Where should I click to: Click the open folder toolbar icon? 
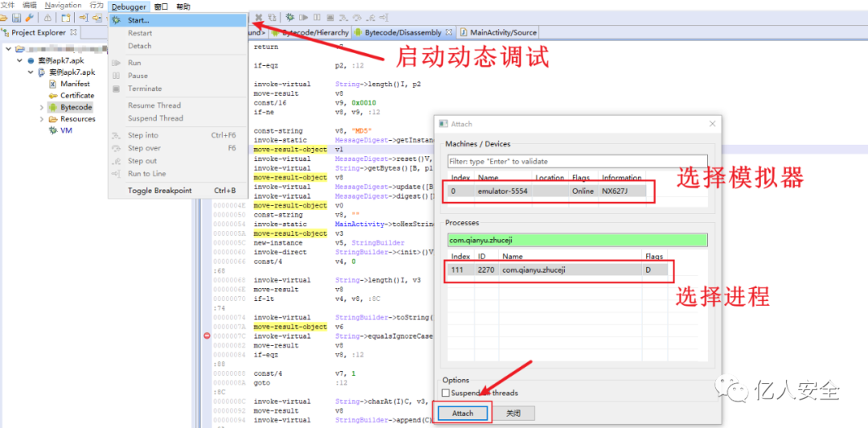[x=3, y=18]
